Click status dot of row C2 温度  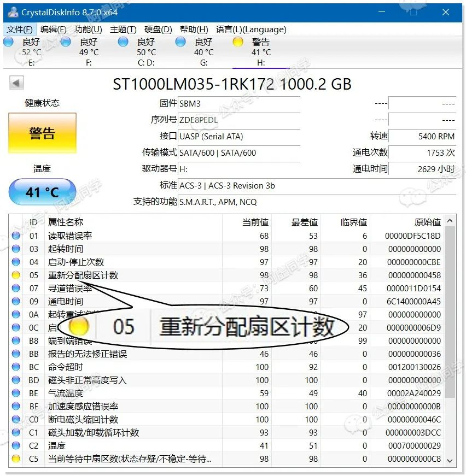pos(16,445)
